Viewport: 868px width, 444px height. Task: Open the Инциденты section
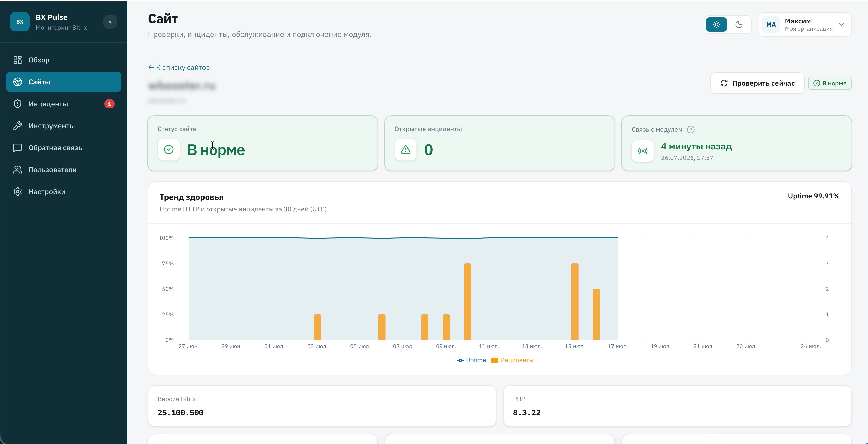pos(64,104)
